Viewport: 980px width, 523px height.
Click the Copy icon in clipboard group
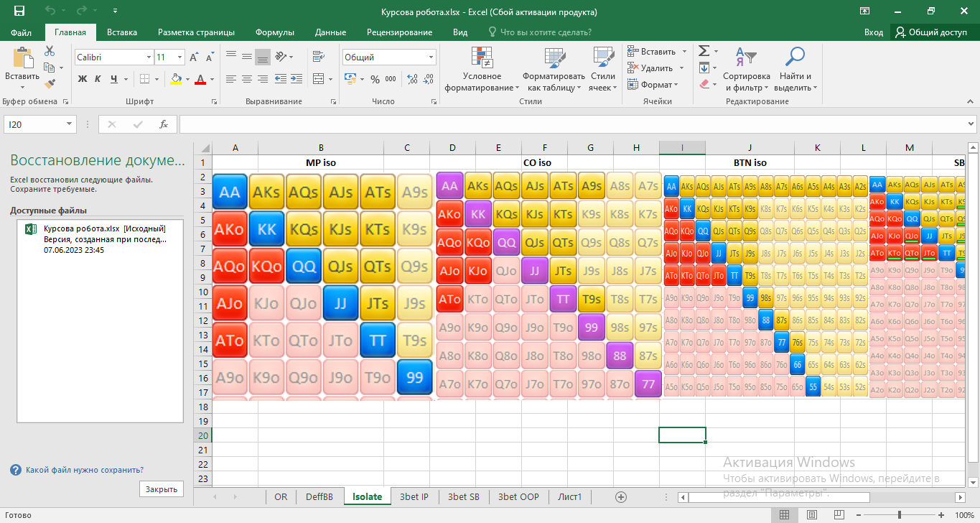pos(49,68)
